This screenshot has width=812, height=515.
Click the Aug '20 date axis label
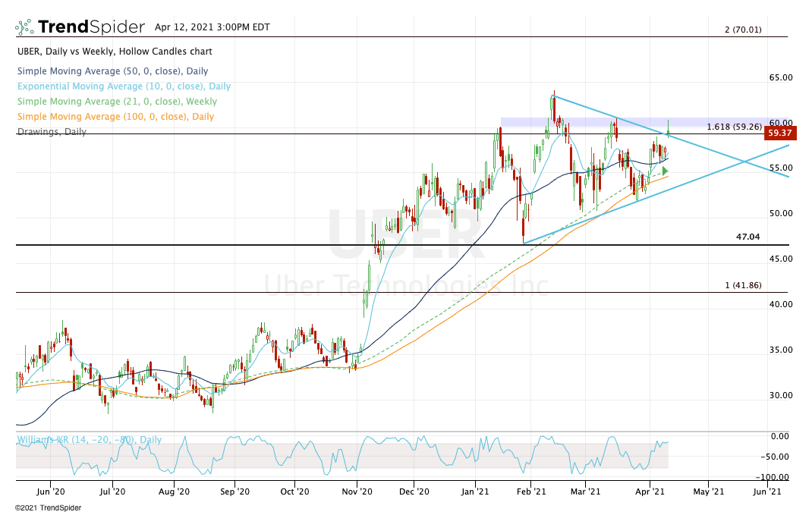tap(174, 491)
